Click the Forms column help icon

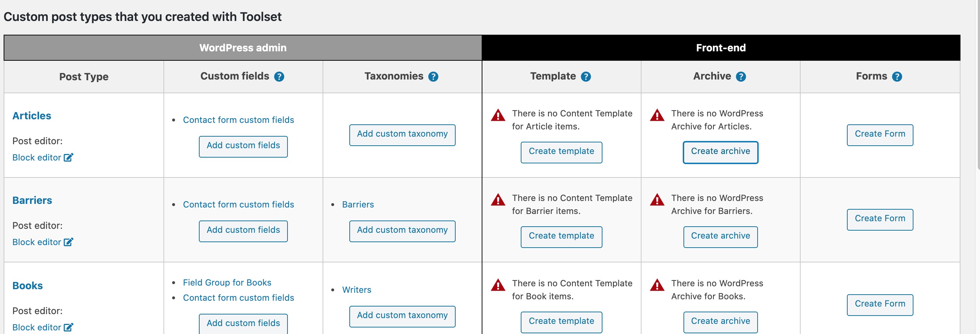pos(897,77)
